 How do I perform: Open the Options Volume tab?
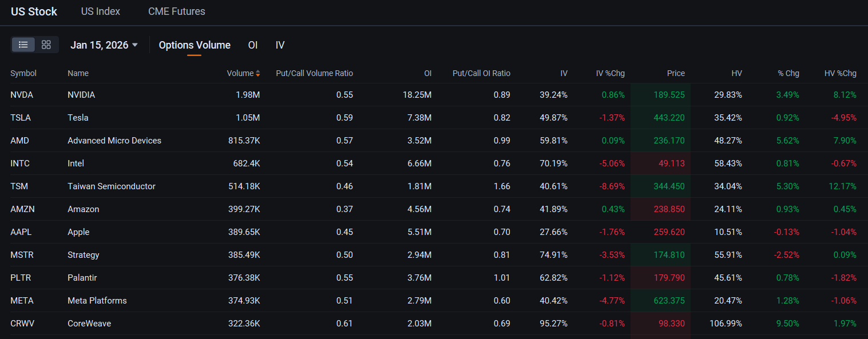tap(195, 45)
